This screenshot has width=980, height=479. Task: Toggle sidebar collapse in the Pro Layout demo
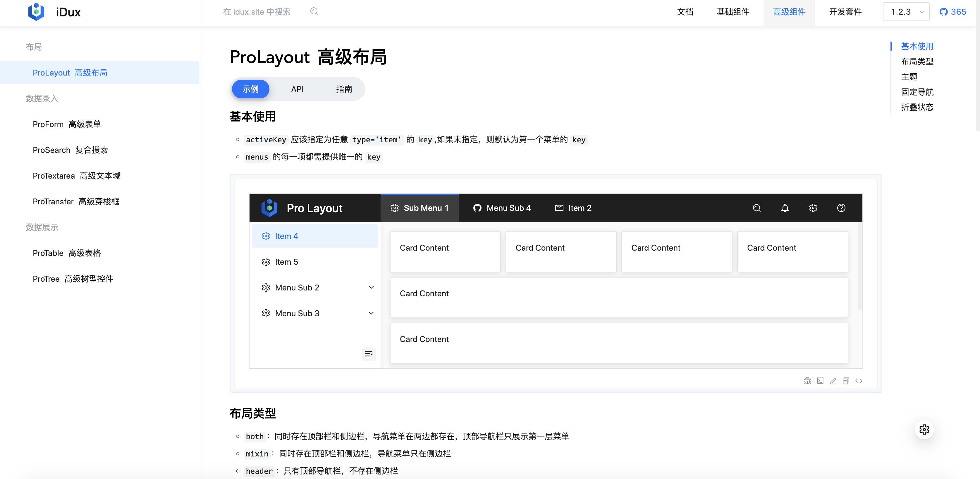[369, 355]
